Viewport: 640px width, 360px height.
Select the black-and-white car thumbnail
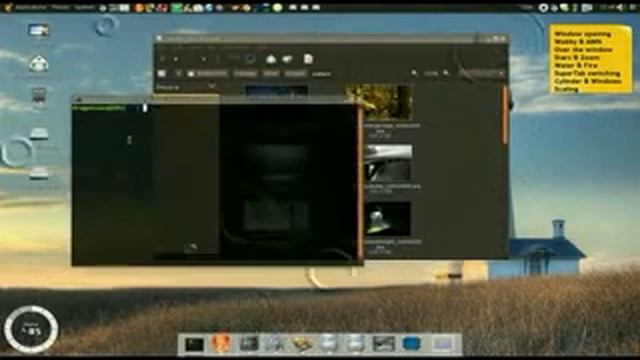click(388, 163)
